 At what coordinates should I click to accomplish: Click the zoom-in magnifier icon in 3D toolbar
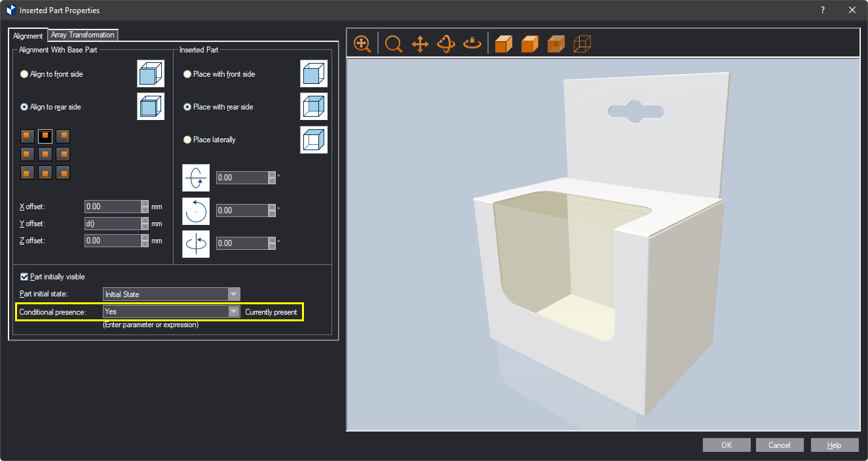click(362, 44)
